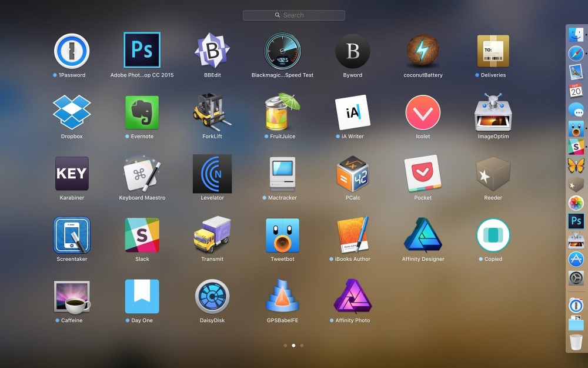Open Keyboard Maestro
Screen dimensions: 588x368
click(x=142, y=174)
